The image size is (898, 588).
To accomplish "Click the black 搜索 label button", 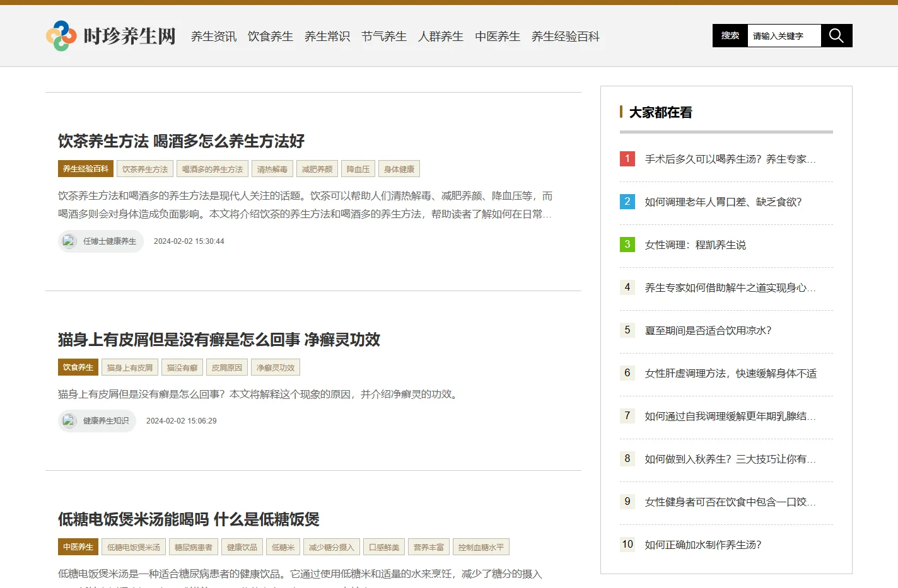I will (730, 36).
